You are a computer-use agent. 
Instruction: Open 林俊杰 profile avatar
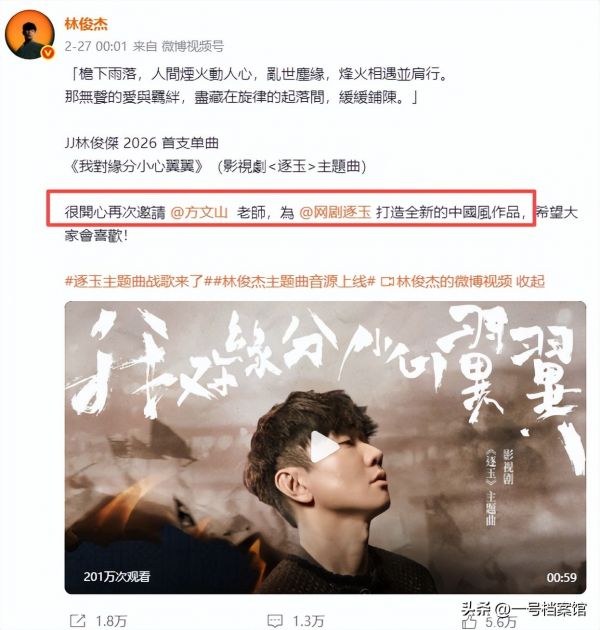[29, 35]
